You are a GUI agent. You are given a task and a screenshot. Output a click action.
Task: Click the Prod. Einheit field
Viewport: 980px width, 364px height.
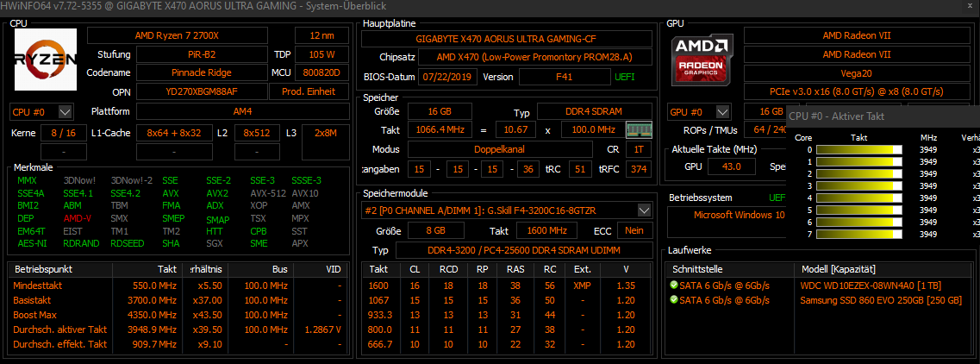coord(310,92)
